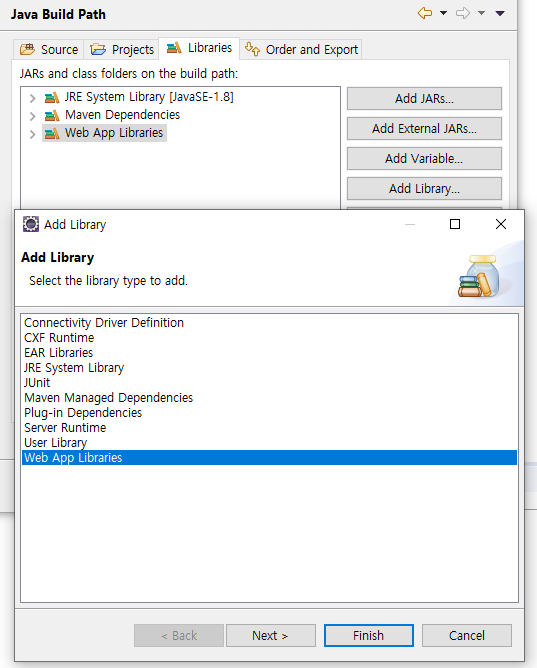Click the Web App Libraries tree icon

52,133
